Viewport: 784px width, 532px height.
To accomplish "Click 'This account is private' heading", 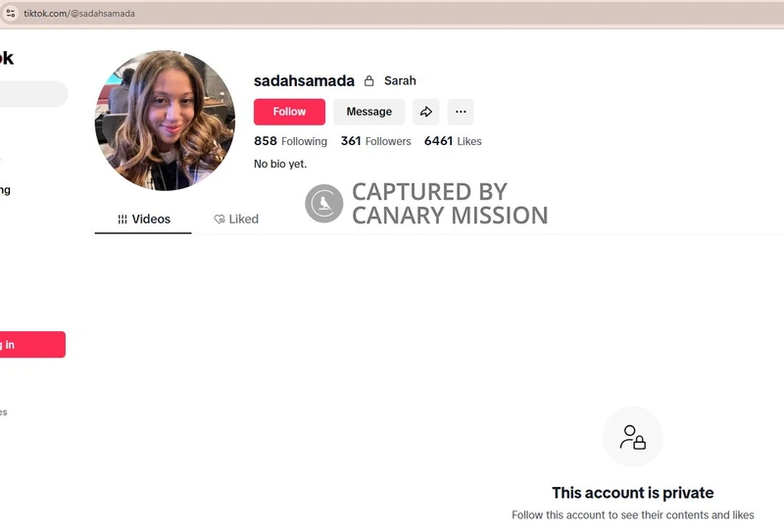I will (x=633, y=493).
